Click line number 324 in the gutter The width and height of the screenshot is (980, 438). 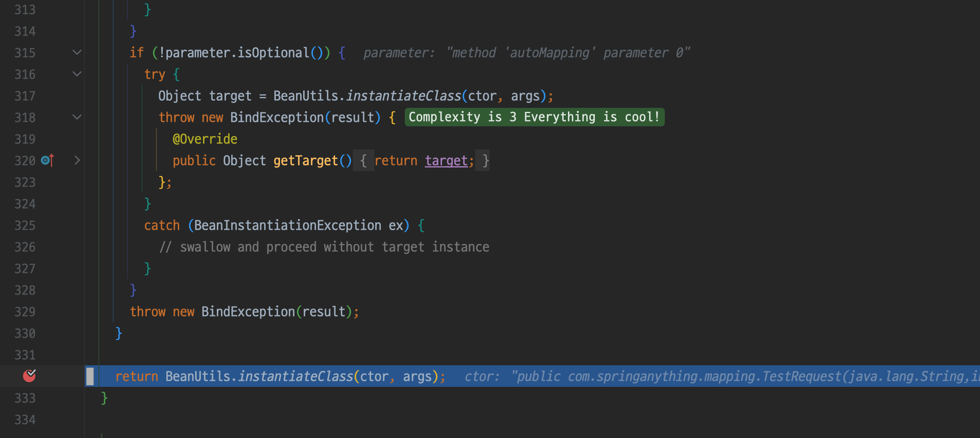(25, 204)
